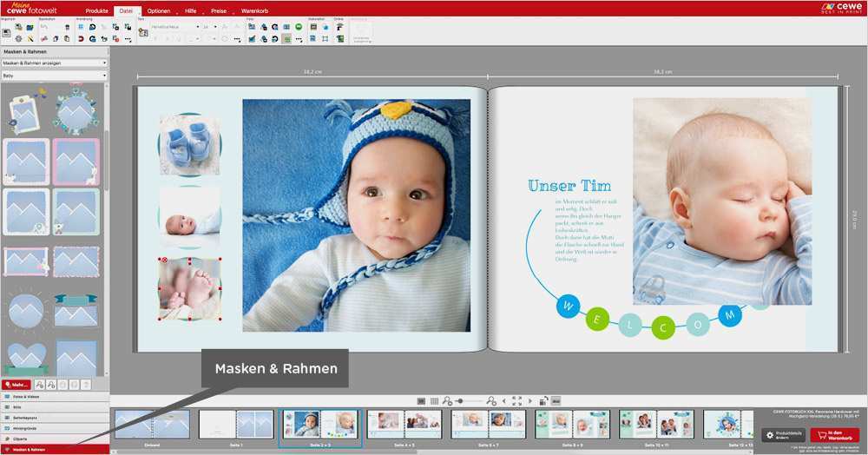Click single-page view icon in bottom bar
Screen dimensions: 868x455
(421, 401)
